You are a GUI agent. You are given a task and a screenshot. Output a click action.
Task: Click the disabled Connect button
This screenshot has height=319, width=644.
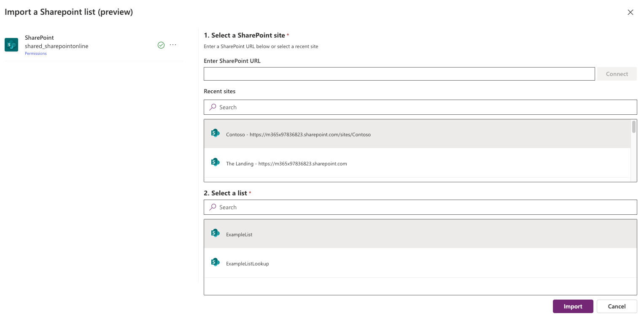617,74
